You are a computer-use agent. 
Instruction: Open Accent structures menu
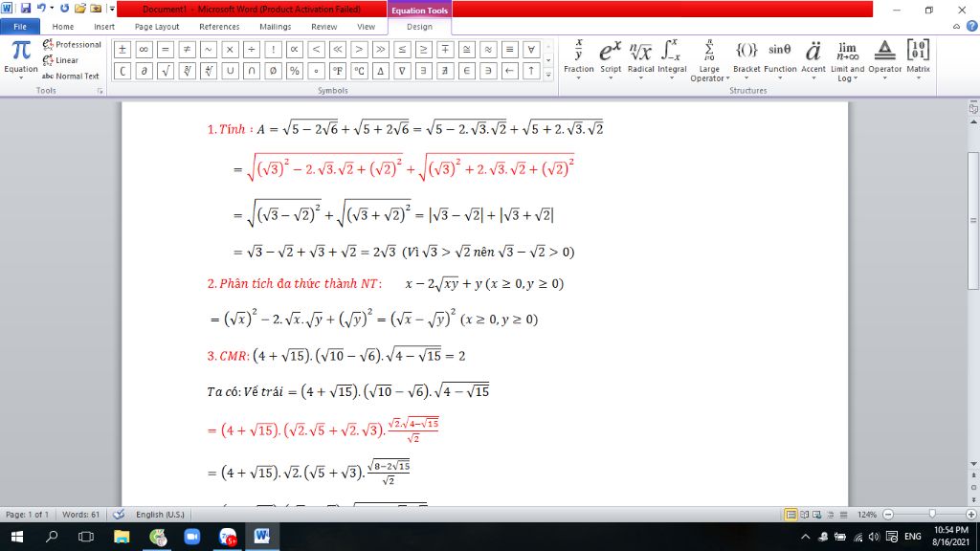(813, 60)
